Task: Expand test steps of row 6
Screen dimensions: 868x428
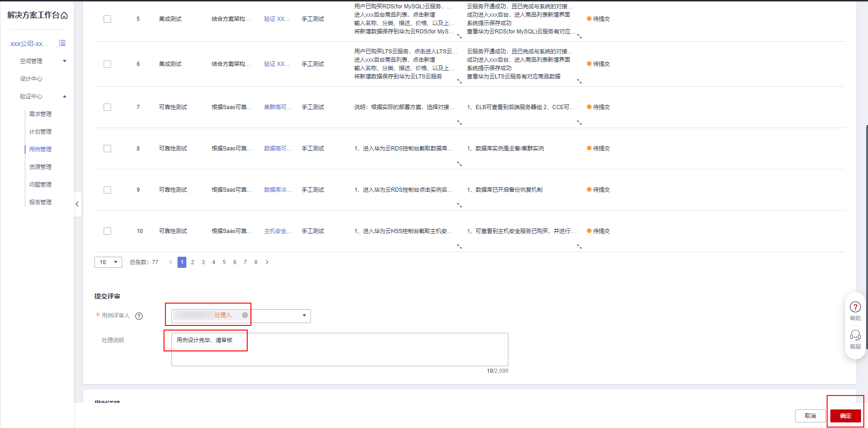Action: tap(460, 81)
